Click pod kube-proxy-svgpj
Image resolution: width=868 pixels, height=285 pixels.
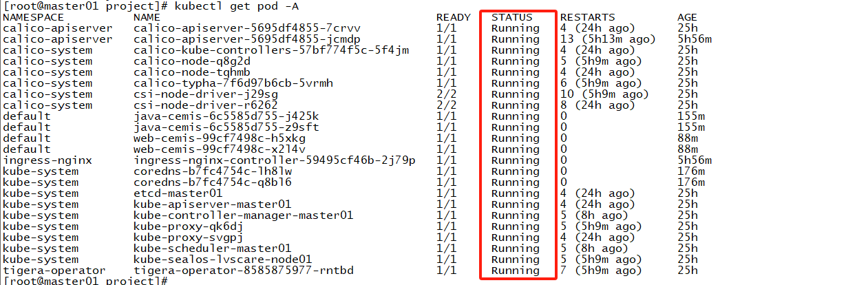pyautogui.click(x=189, y=237)
